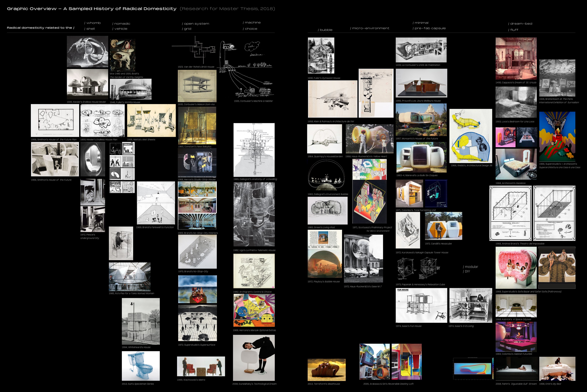Open Candilli's Hexacube photo
The height and width of the screenshot is (392, 587).
pyautogui.click(x=444, y=226)
